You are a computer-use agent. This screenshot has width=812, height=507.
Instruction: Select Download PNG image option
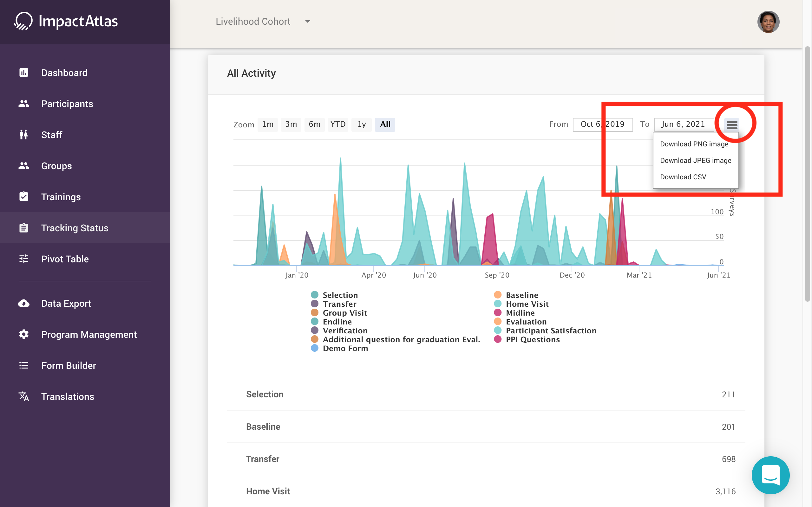pyautogui.click(x=694, y=144)
